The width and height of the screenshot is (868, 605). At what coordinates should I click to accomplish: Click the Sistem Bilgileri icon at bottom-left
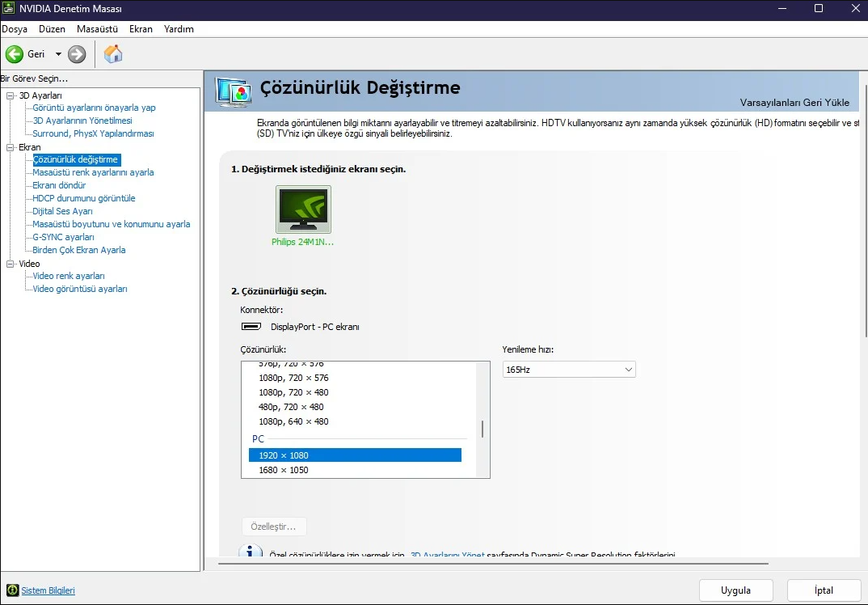point(11,590)
